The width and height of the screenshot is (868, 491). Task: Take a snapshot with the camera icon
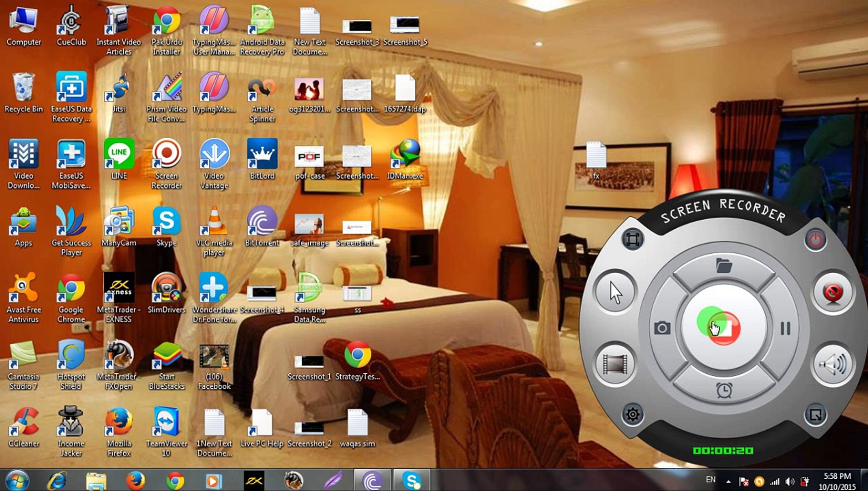pyautogui.click(x=662, y=328)
